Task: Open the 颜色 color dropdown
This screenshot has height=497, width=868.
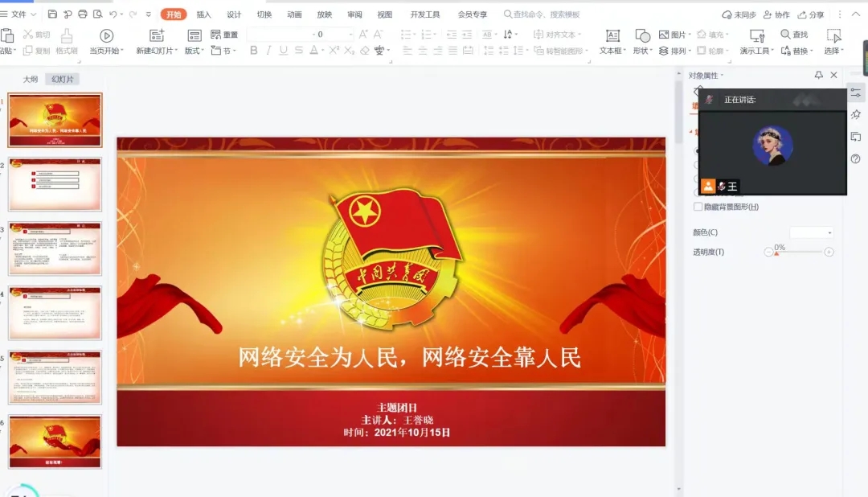Action: [812, 232]
